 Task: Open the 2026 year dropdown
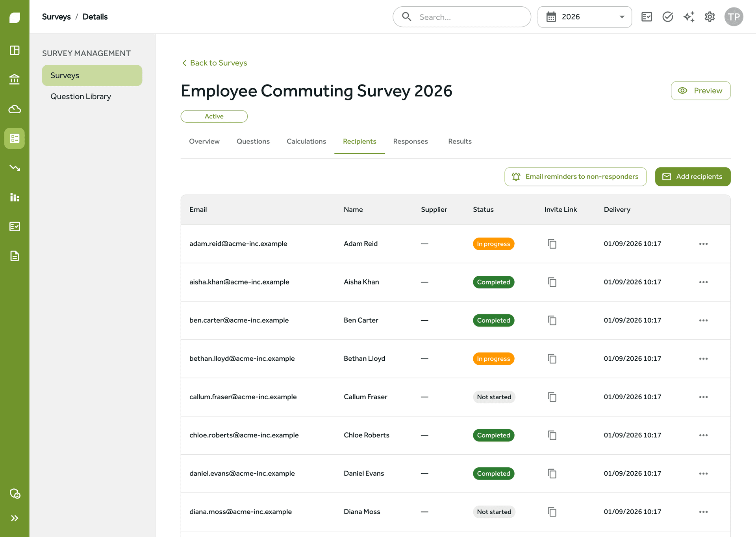(x=585, y=17)
